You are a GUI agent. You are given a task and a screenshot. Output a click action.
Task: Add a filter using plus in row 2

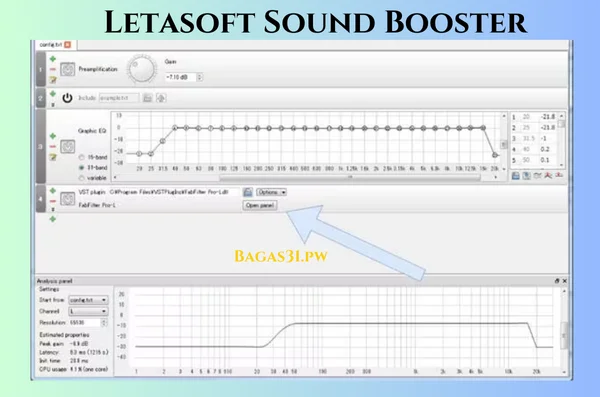pyautogui.click(x=53, y=94)
